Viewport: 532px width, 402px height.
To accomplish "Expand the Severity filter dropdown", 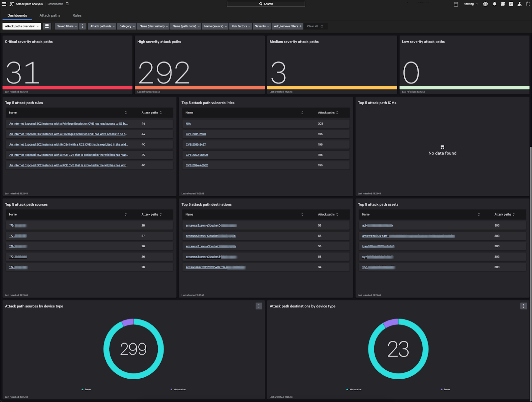I will click(x=262, y=26).
